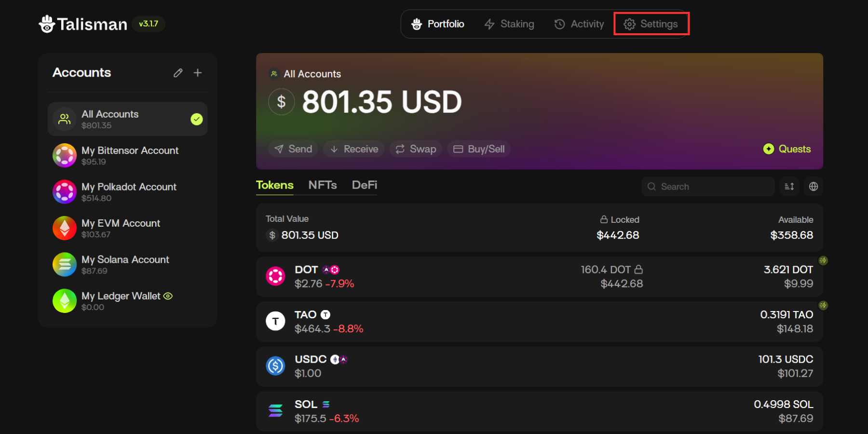The width and height of the screenshot is (868, 434).
Task: Click the dollar currency icon beside balance
Action: (x=282, y=102)
